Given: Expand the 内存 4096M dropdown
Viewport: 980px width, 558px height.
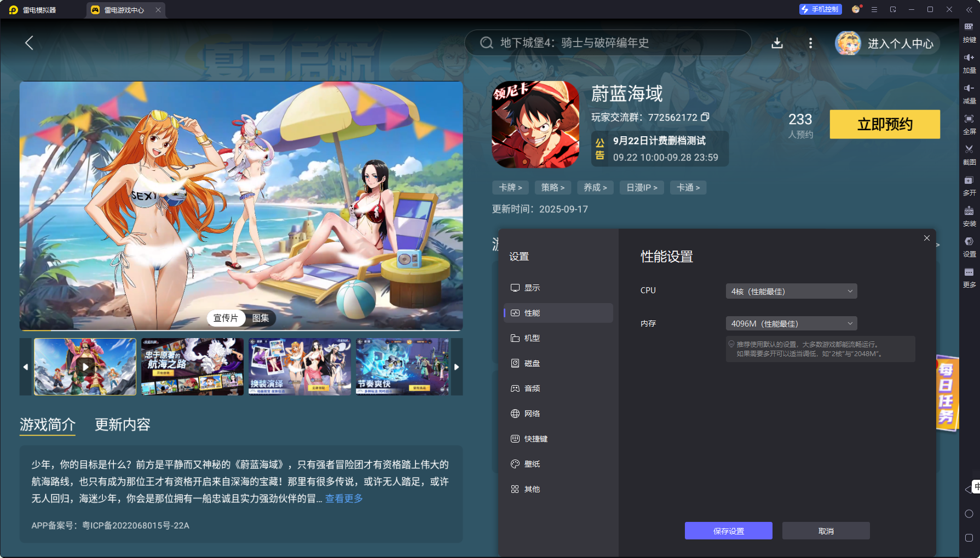Looking at the screenshot, I should coord(792,323).
